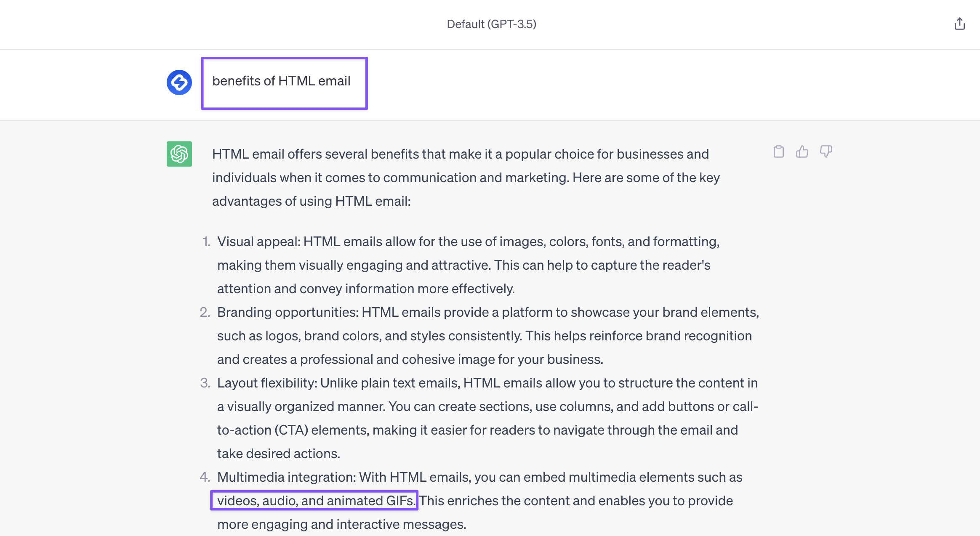Click the list number 4 marker
The height and width of the screenshot is (536, 980).
click(205, 477)
